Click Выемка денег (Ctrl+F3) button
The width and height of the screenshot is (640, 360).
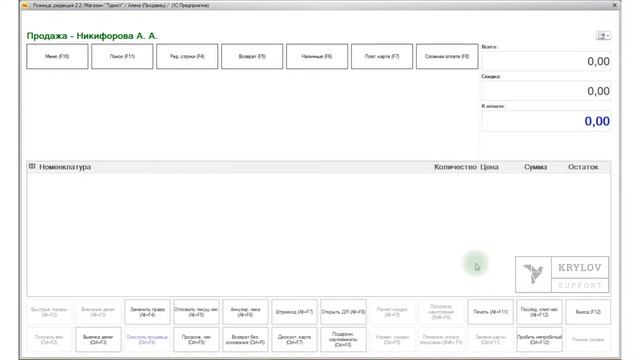click(98, 339)
